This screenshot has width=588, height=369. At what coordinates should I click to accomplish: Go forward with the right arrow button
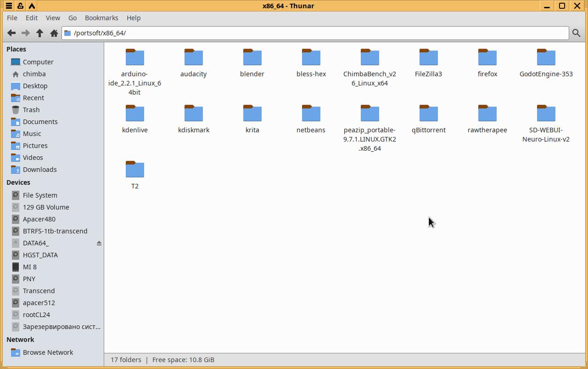tap(26, 33)
